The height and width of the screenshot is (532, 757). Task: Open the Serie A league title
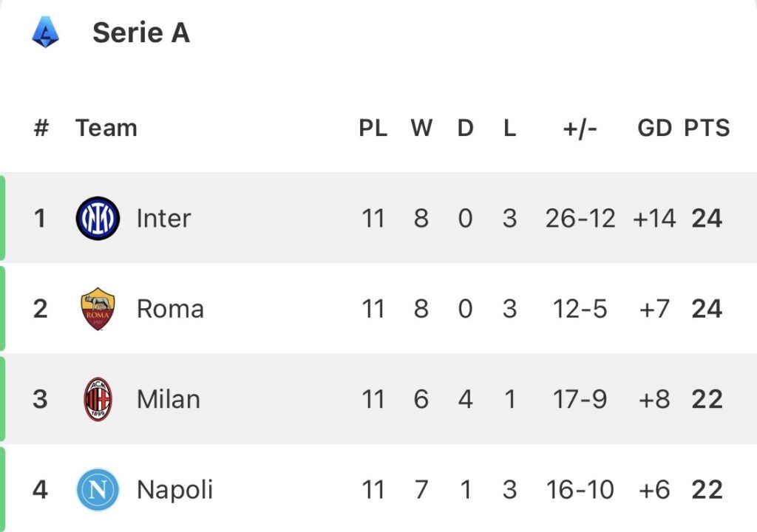coord(141,33)
